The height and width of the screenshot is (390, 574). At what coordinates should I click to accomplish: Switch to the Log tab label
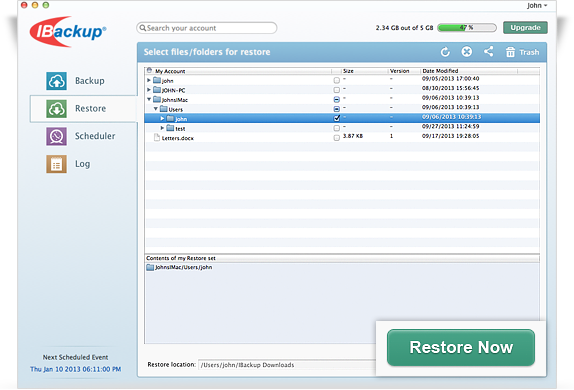pyautogui.click(x=82, y=164)
